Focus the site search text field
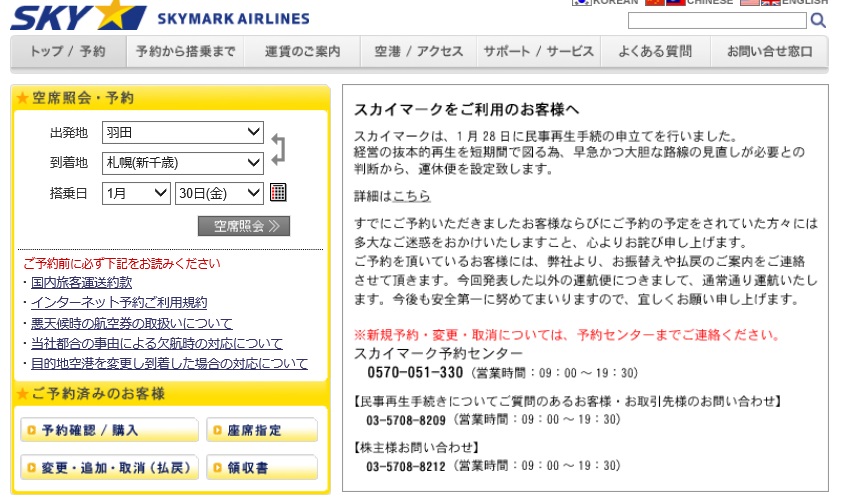842x498 pixels. [x=716, y=20]
